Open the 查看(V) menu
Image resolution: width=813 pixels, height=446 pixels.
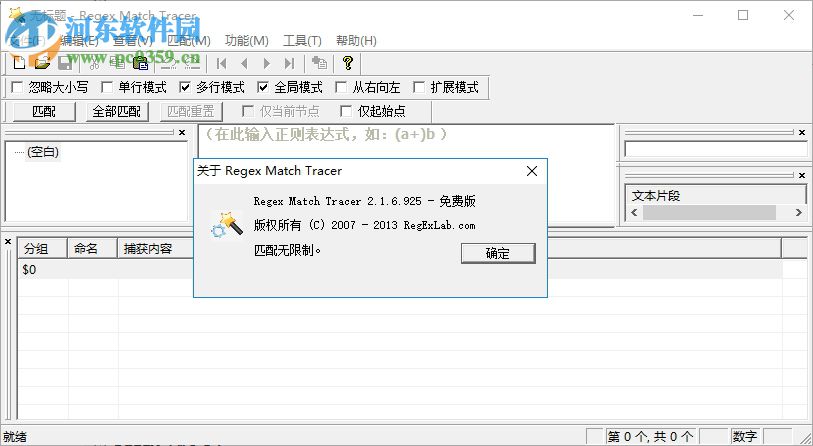tap(133, 40)
